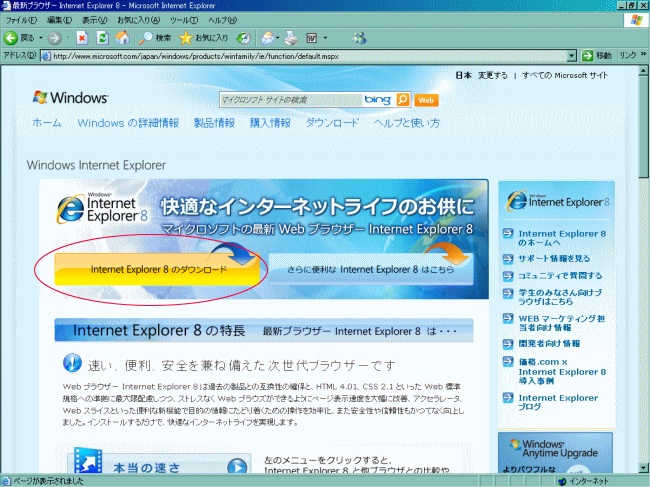Image resolution: width=650 pixels, height=487 pixels.
Task: Open サポート情報を見る sidebar link
Action: (x=554, y=259)
